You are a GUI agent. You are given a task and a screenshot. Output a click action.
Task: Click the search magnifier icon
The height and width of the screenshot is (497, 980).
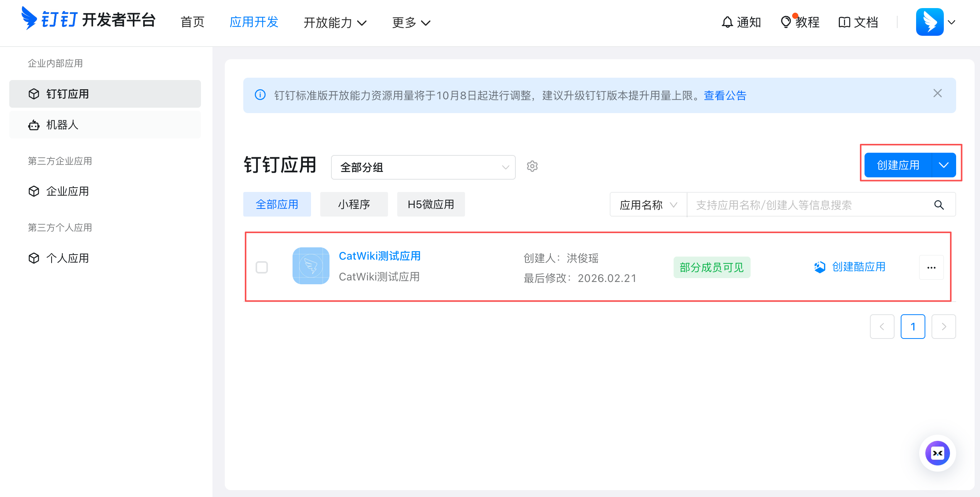coord(939,205)
